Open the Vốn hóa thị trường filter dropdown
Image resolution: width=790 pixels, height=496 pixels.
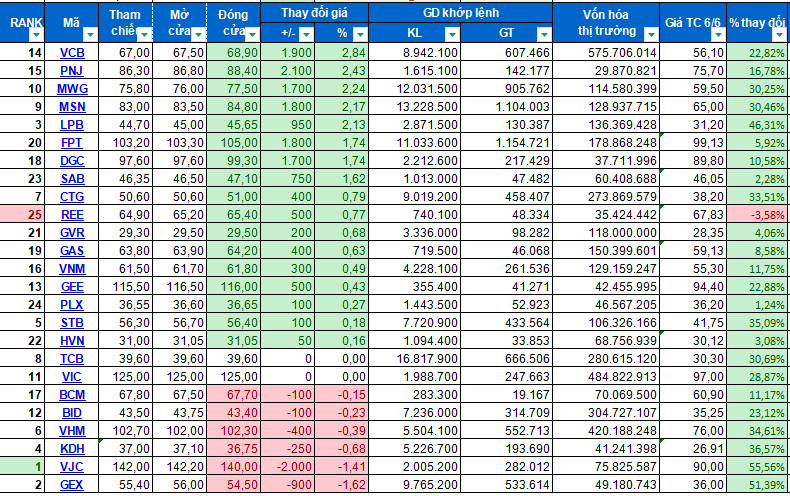tap(651, 34)
